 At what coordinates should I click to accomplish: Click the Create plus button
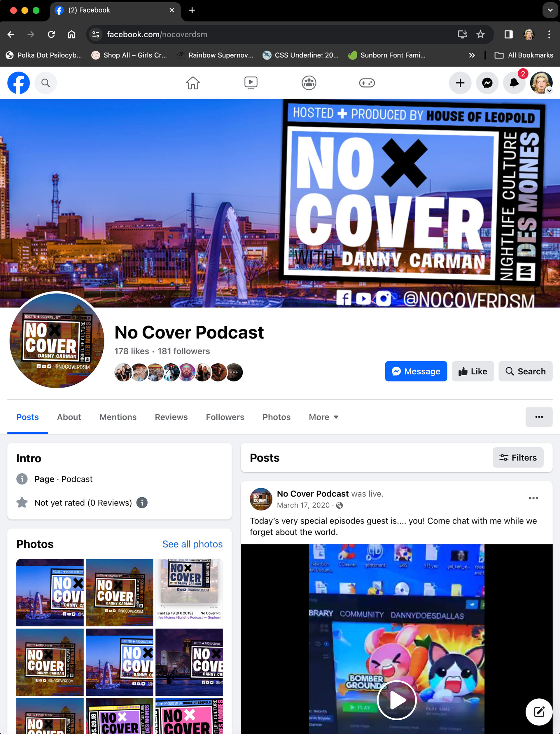click(460, 83)
